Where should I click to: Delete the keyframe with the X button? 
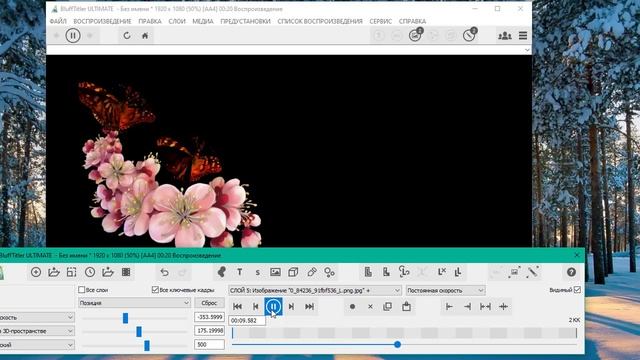[370, 307]
